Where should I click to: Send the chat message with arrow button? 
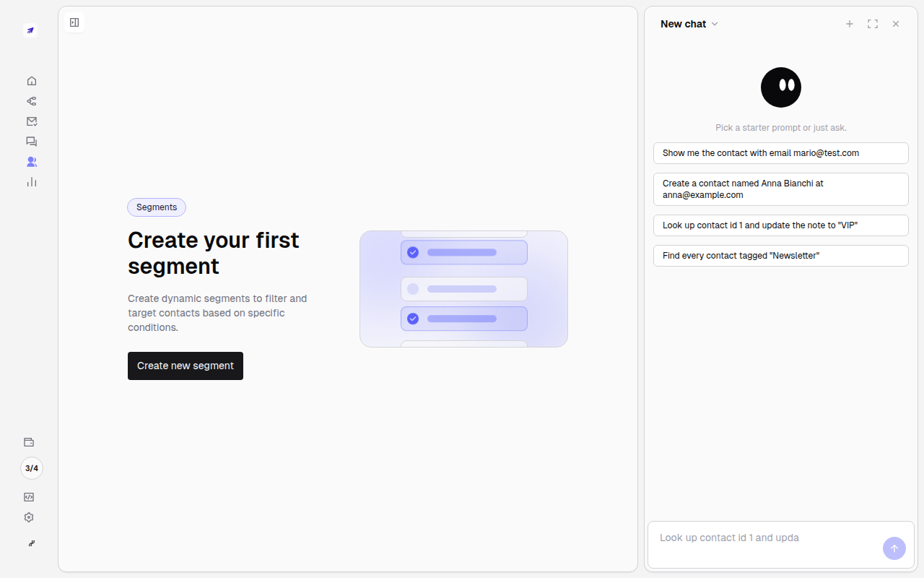[x=894, y=548]
